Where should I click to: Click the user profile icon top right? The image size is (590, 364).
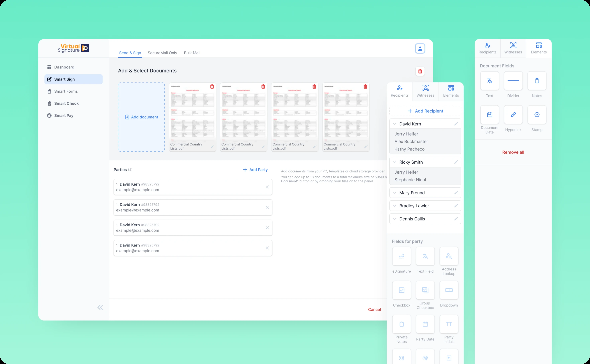coord(420,49)
